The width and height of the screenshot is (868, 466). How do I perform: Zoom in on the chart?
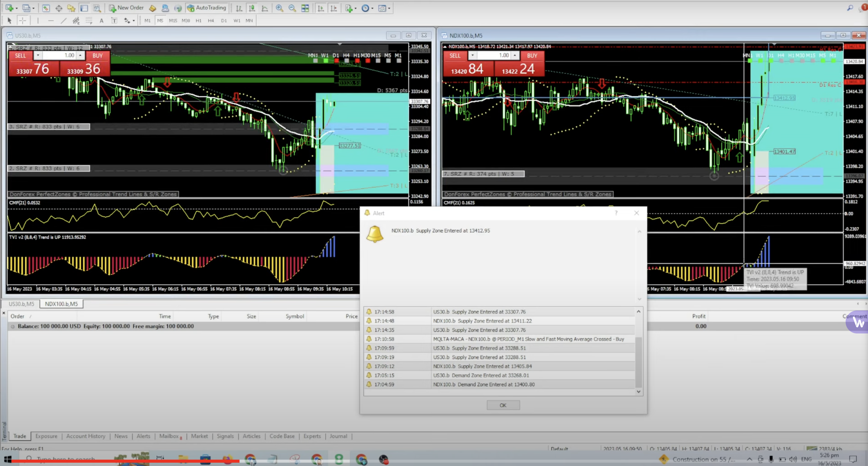pyautogui.click(x=279, y=8)
